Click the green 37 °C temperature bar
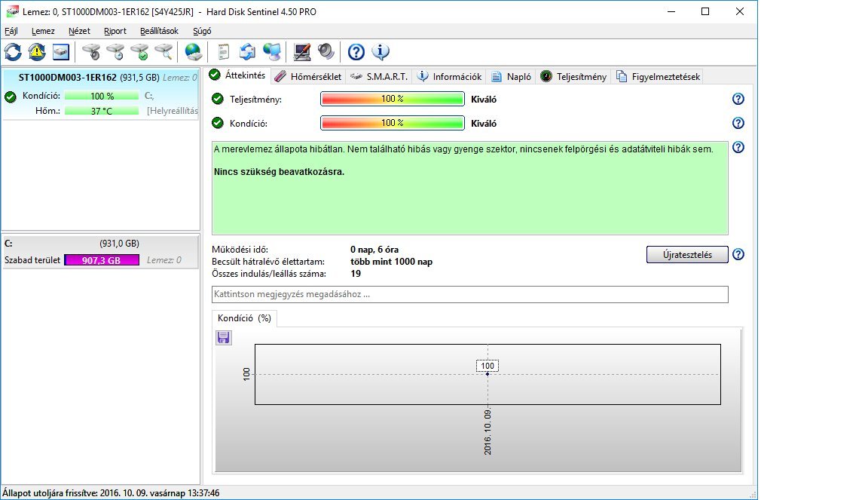Screen dimensions: 868x500 (101, 111)
